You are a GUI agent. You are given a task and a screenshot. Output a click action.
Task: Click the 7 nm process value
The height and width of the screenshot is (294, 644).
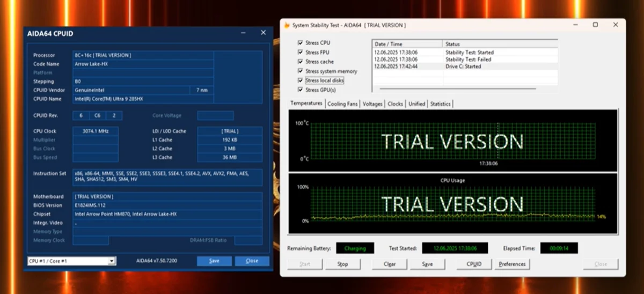click(x=202, y=90)
